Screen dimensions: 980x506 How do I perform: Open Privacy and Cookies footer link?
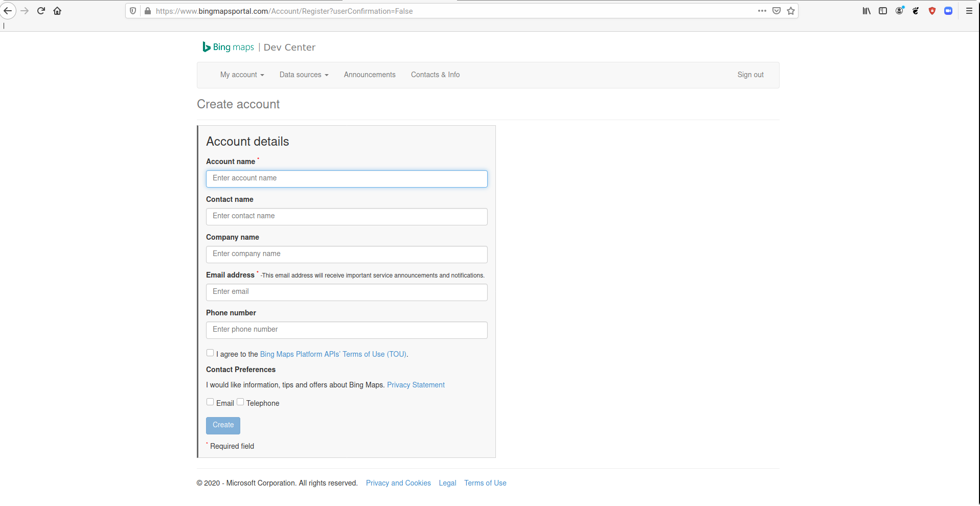[x=398, y=483]
